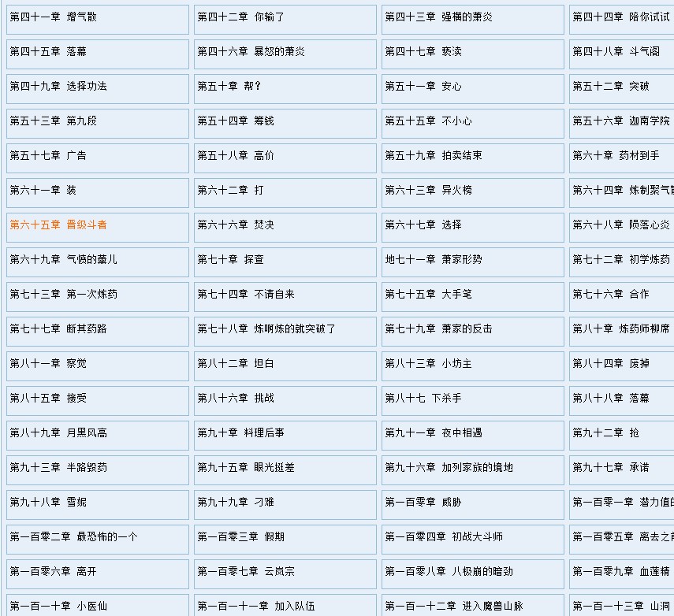Open 第九十章 料理后事
The height and width of the screenshot is (616, 674).
point(240,433)
